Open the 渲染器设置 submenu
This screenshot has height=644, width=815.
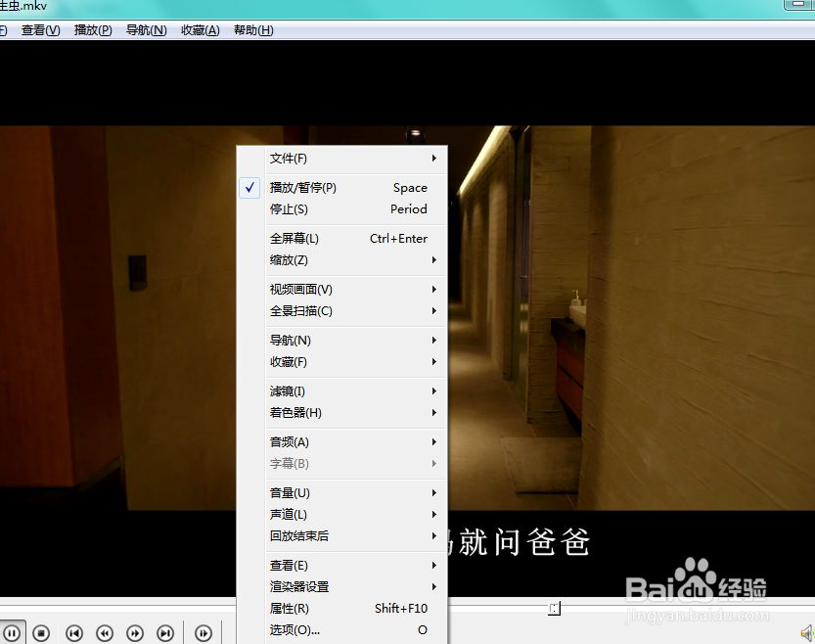click(343, 587)
